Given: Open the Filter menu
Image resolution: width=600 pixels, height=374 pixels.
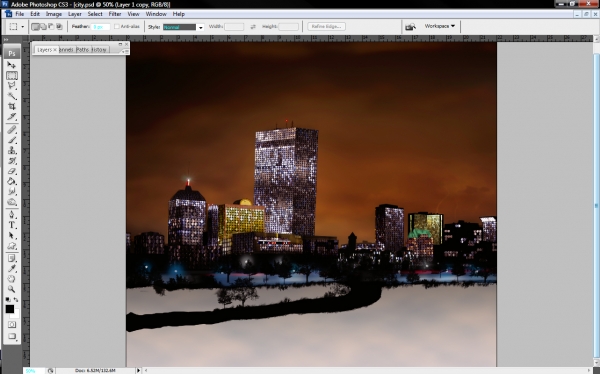Looking at the screenshot, I should coord(115,14).
